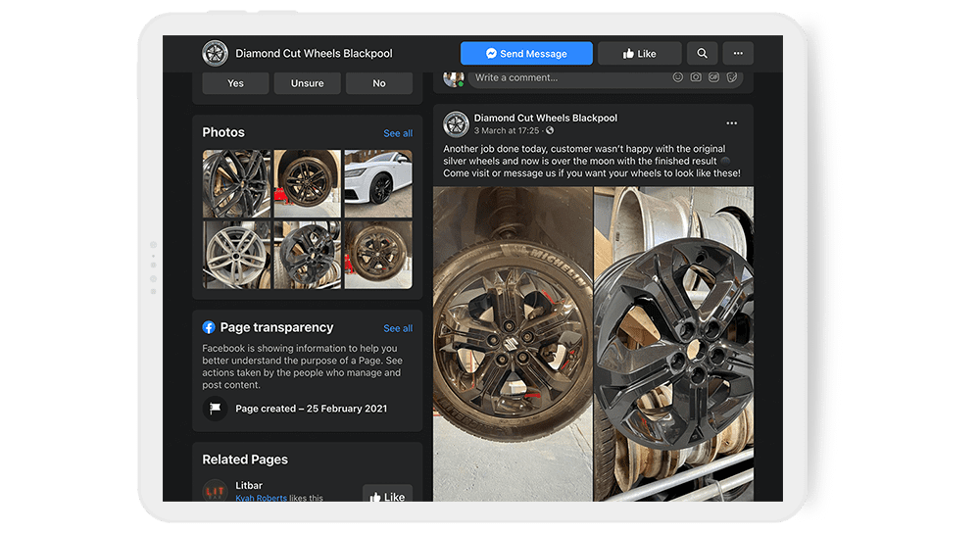Click the Related Pages heading
This screenshot has height=533, width=980.
[245, 460]
